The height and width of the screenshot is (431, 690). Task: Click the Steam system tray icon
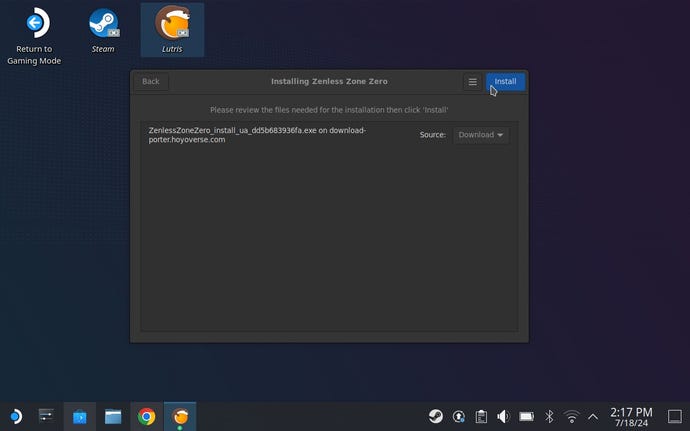[x=437, y=416]
